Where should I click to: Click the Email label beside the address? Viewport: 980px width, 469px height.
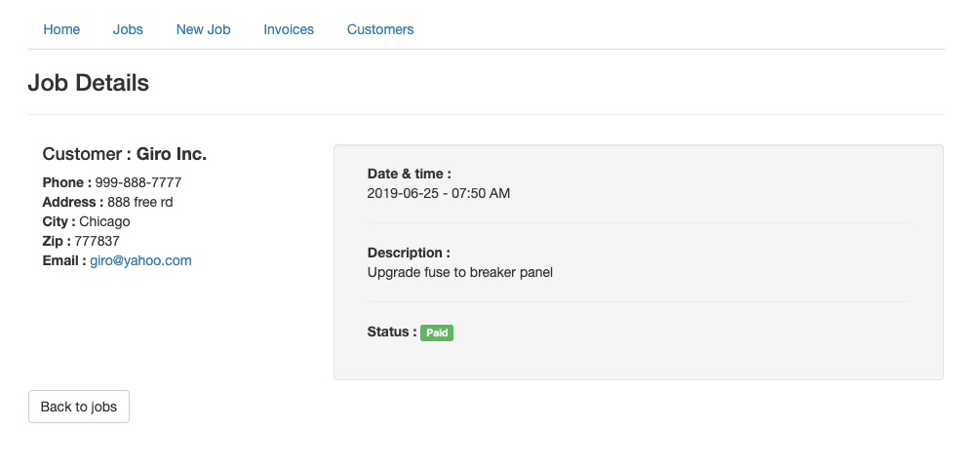tap(64, 260)
